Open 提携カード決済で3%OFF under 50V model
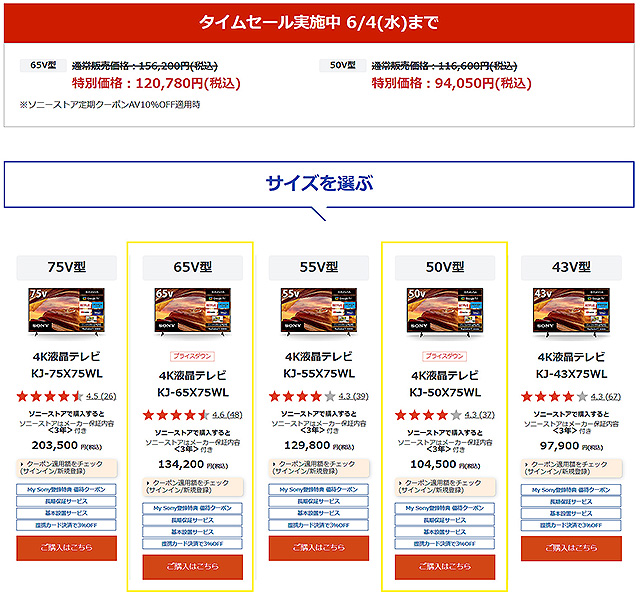 tap(445, 544)
